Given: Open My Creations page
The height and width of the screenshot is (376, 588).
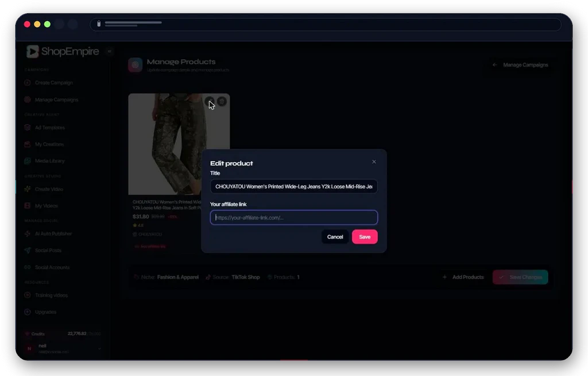Looking at the screenshot, I should (49, 144).
